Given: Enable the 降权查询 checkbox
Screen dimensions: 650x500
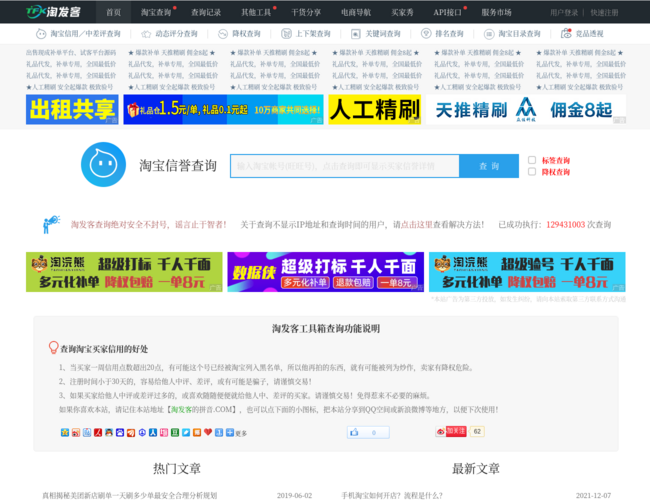Looking at the screenshot, I should pos(532,172).
